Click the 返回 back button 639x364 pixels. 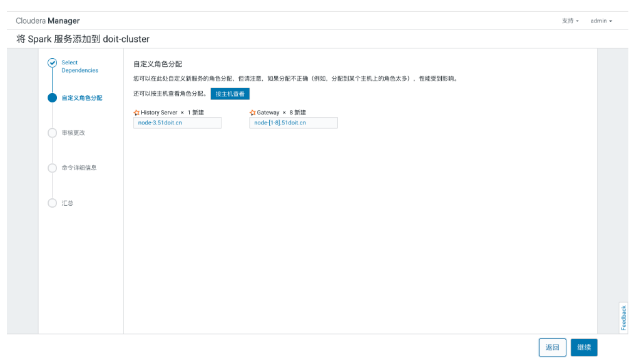tap(552, 347)
